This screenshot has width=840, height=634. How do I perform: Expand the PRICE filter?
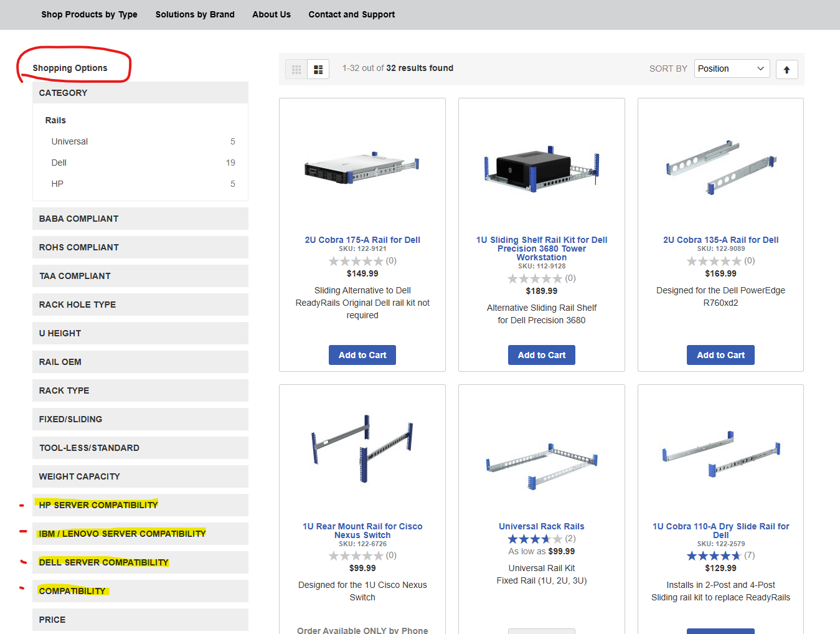coord(140,620)
